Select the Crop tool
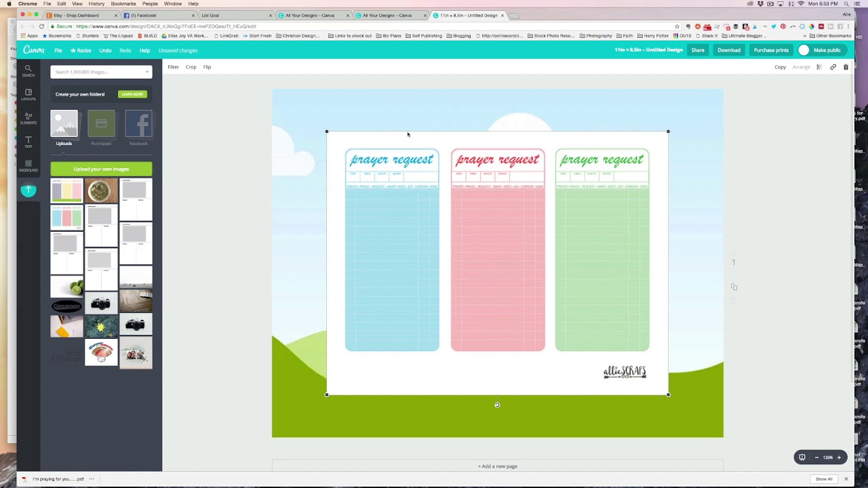Screen dimensions: 868x488 click(x=191, y=67)
